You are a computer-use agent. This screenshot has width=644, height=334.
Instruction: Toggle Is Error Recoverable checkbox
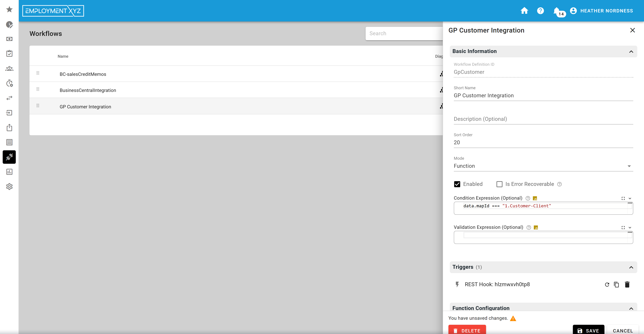[x=499, y=184]
